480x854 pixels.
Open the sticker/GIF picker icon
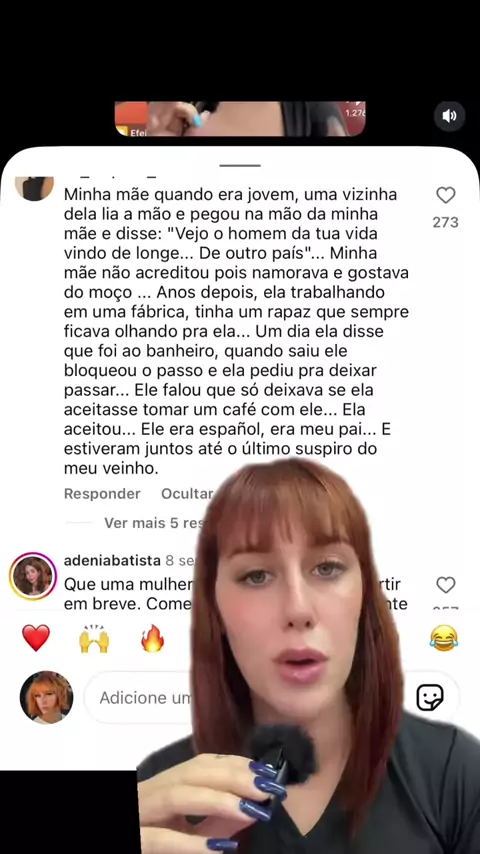coord(430,698)
